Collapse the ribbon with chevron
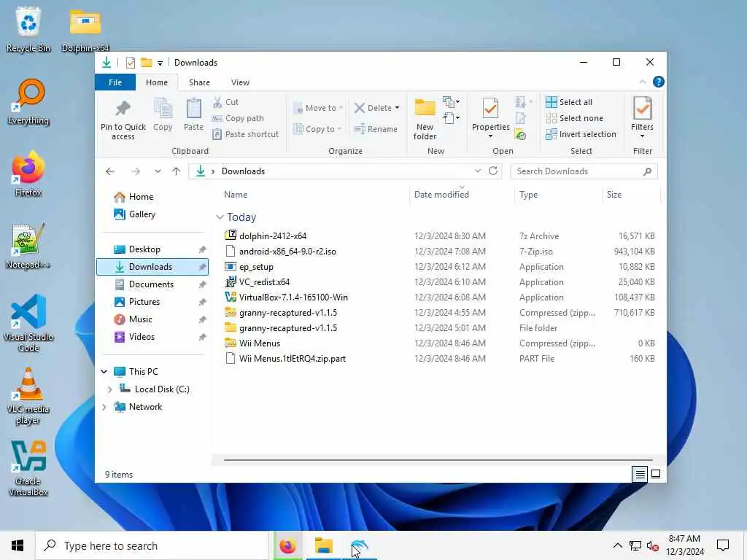 642,82
